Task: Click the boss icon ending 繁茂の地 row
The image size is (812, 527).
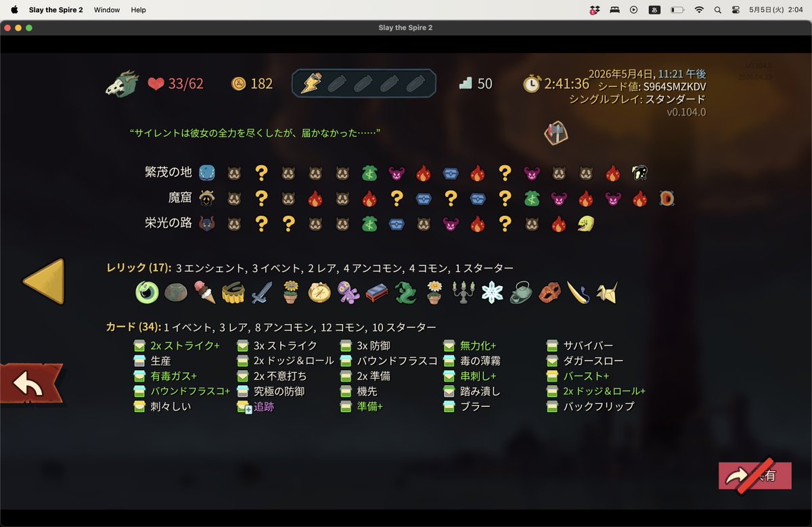Action: [639, 173]
